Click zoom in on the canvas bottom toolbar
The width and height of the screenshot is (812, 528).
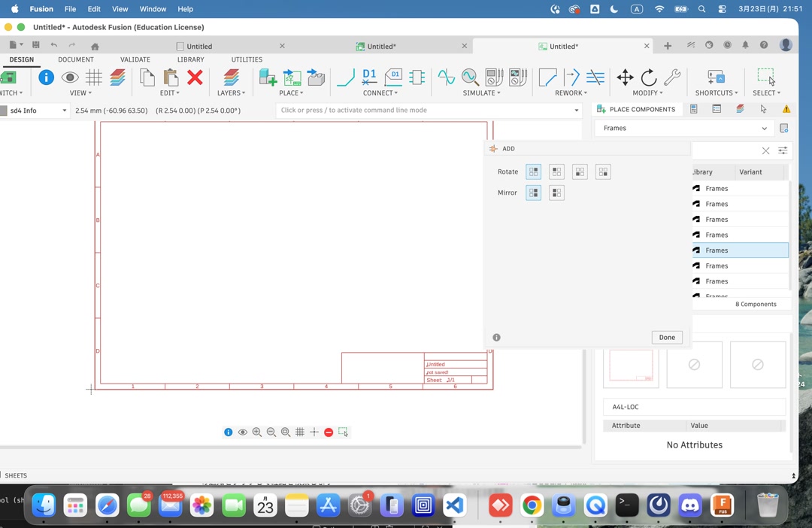257,432
